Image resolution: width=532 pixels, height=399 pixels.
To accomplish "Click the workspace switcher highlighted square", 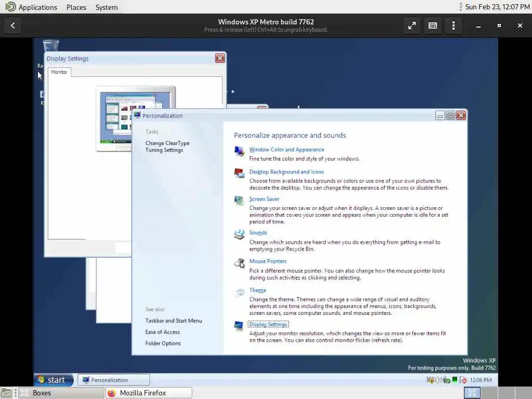I will [472, 393].
